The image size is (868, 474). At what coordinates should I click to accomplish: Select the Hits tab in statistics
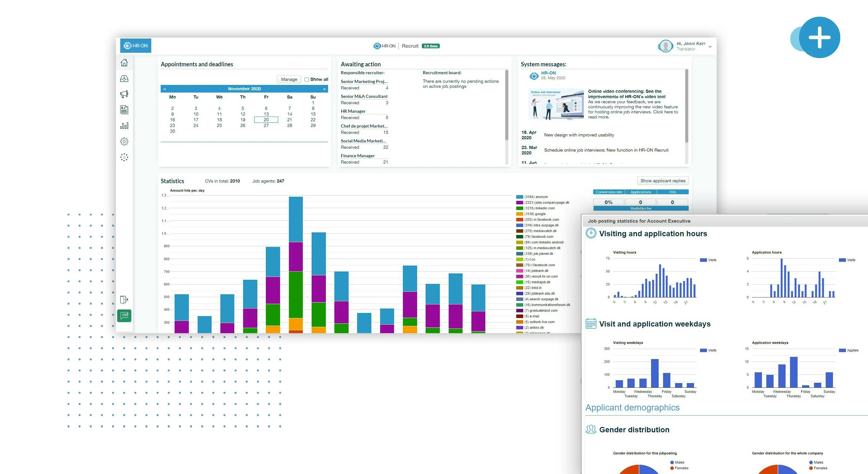click(672, 192)
